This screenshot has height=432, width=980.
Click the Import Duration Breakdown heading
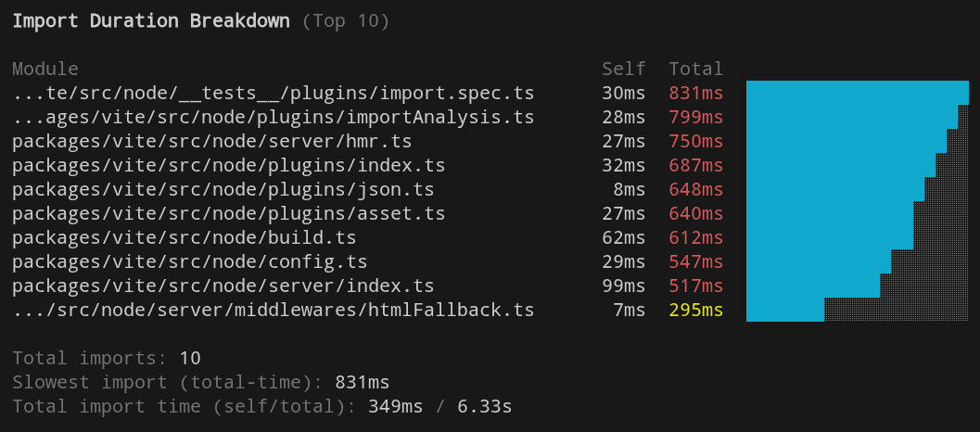pos(150,21)
